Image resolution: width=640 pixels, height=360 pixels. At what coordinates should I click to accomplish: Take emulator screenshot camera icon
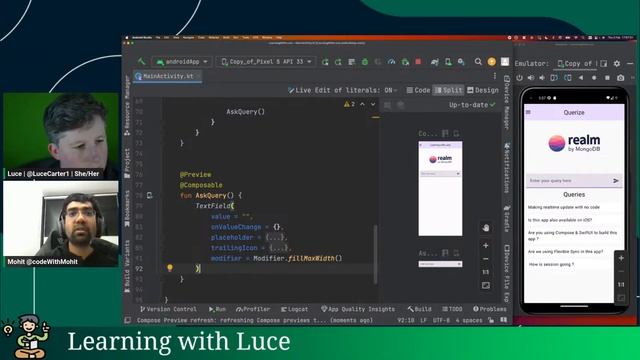point(620,78)
